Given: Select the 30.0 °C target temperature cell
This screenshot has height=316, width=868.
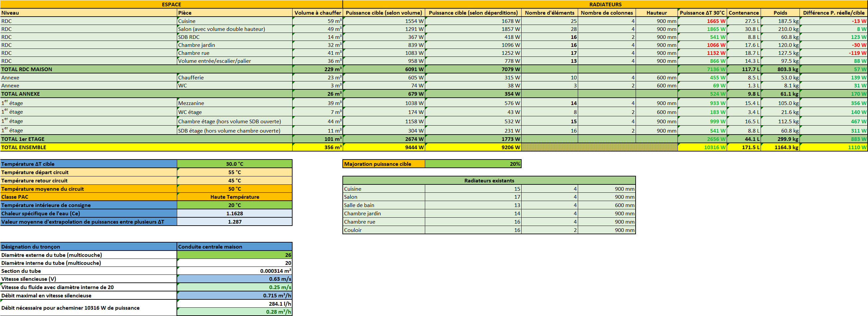Looking at the screenshot, I should point(234,164).
